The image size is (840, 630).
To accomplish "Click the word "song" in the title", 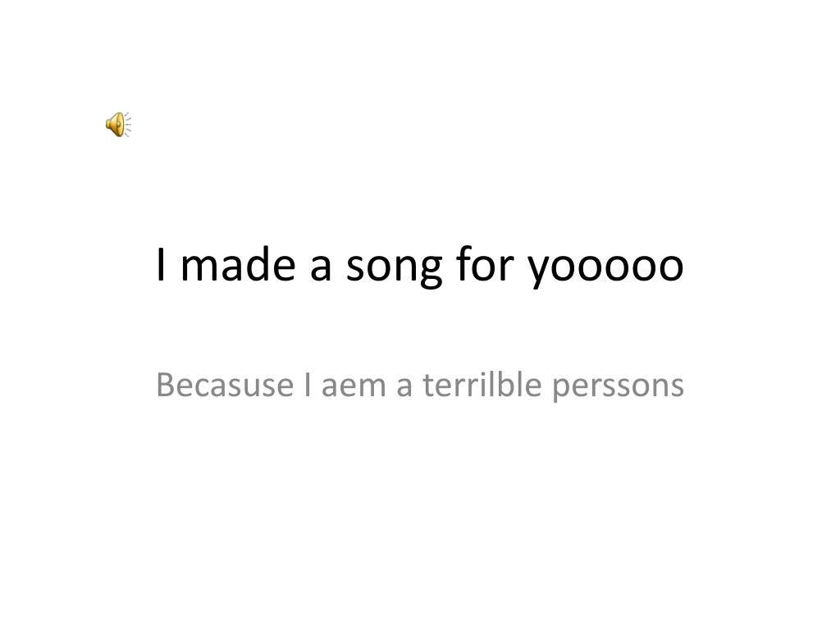I will click(394, 269).
